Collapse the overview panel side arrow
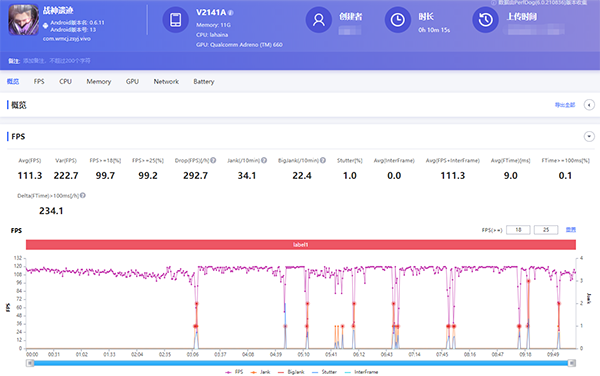The width and height of the screenshot is (600, 376). (x=589, y=105)
